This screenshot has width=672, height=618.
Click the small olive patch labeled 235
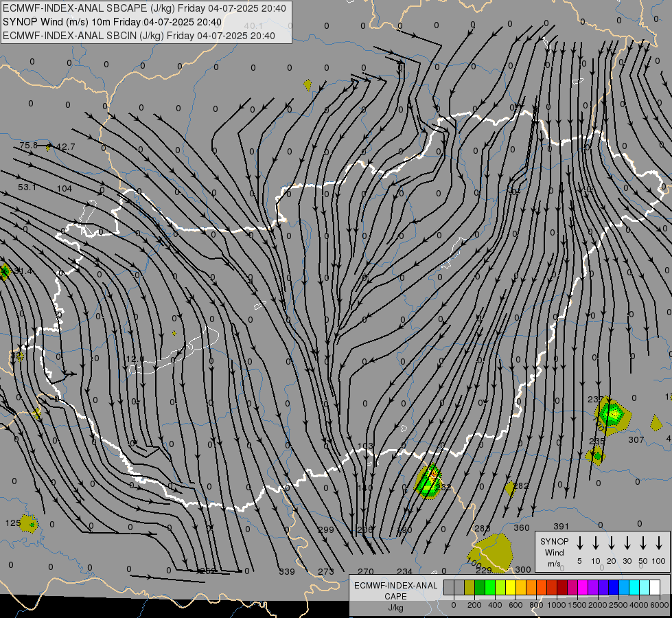click(x=596, y=455)
